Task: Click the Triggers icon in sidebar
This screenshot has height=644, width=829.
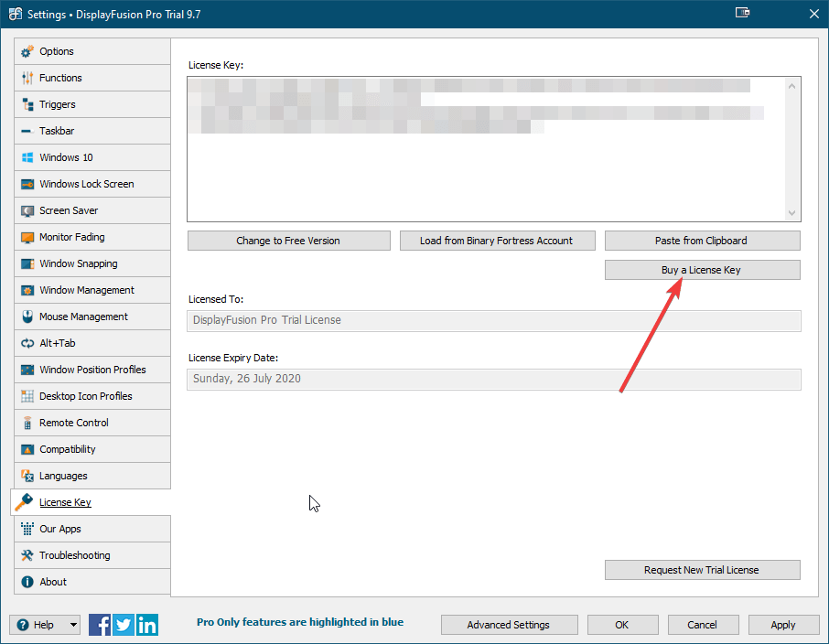Action: (x=27, y=104)
